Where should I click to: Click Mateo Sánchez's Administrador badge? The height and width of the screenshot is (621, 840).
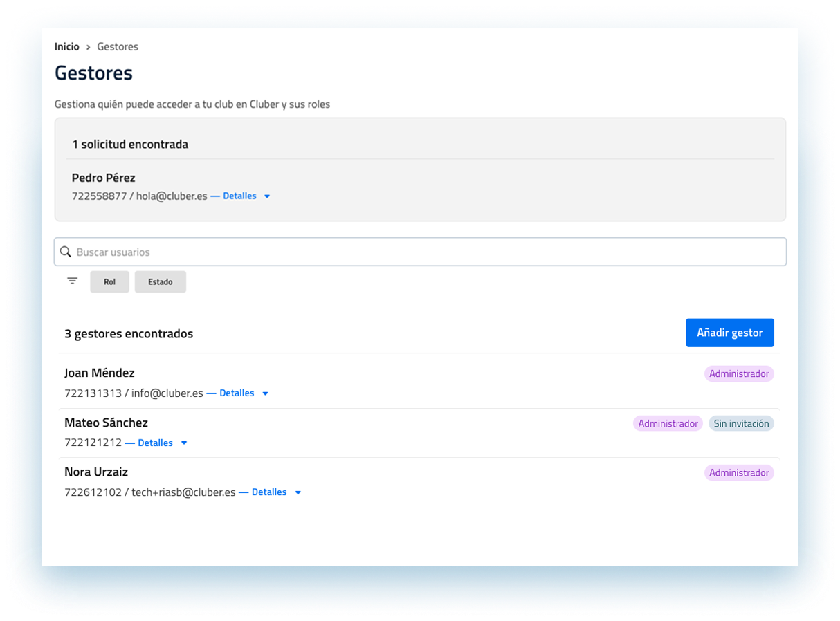point(668,424)
